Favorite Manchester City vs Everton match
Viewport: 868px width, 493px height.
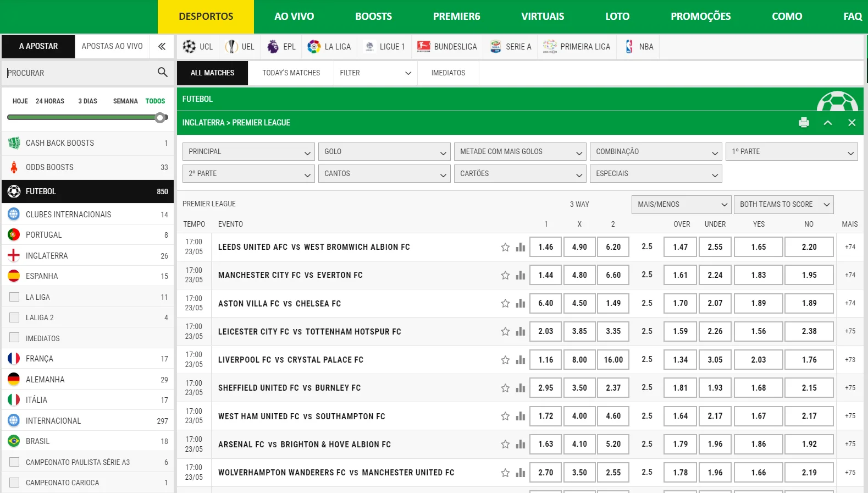tap(505, 275)
